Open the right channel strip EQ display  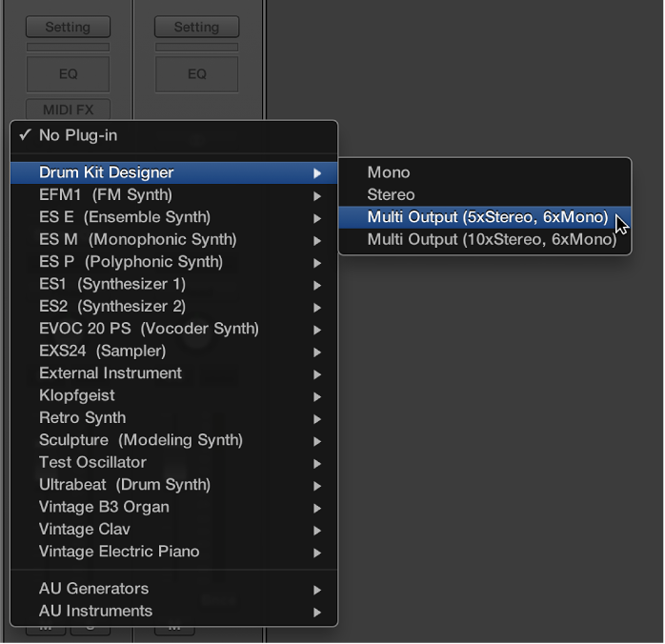click(x=197, y=74)
